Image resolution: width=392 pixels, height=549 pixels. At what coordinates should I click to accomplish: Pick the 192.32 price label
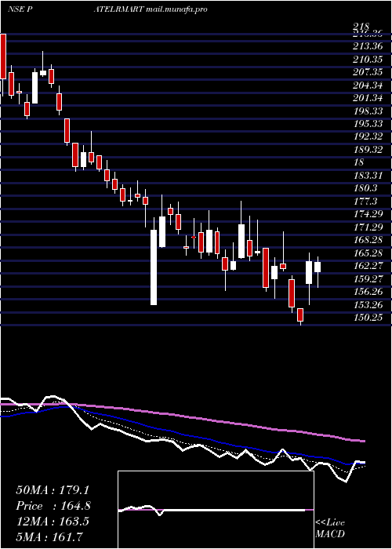[x=368, y=137]
